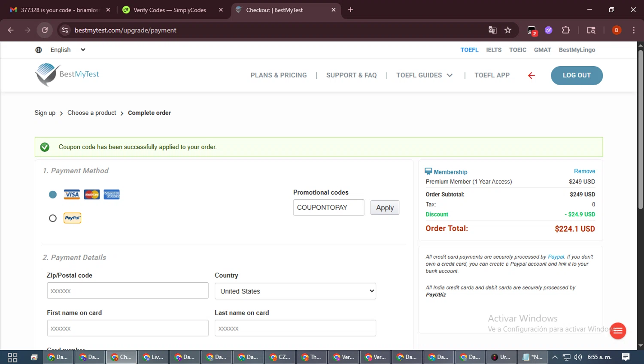
Task: Select the PayPal payment radio button
Action: pos(53,218)
